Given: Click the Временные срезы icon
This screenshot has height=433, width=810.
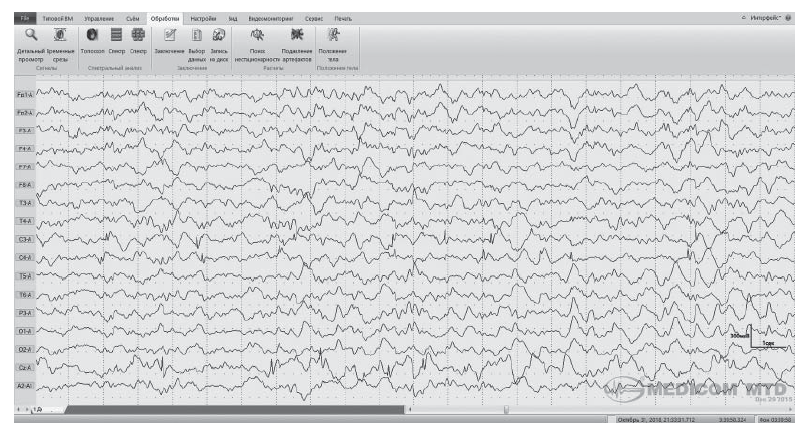Looking at the screenshot, I should click(x=60, y=35).
